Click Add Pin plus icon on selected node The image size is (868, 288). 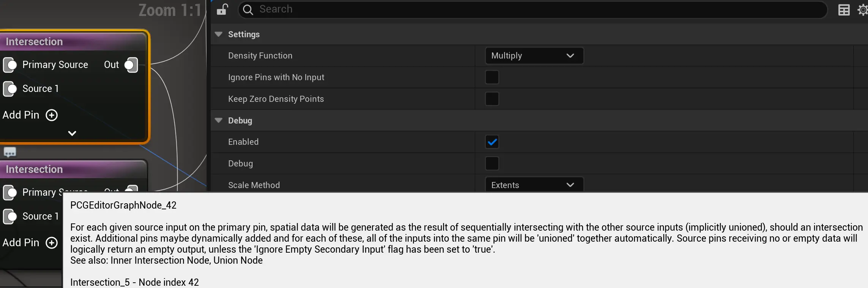tap(52, 115)
